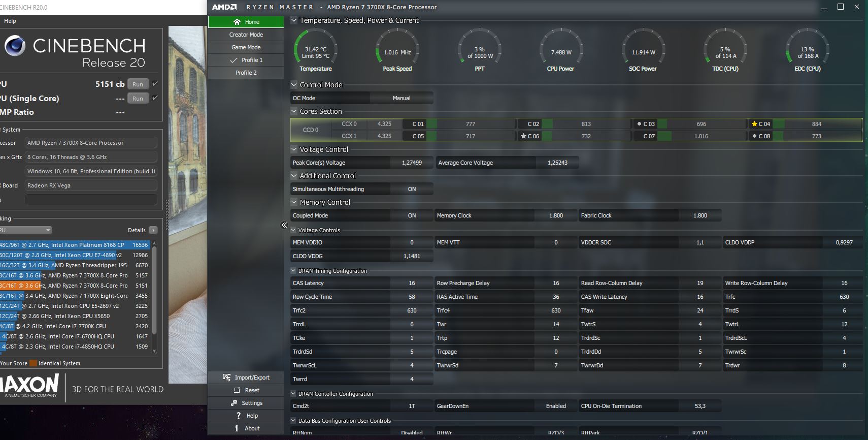This screenshot has height=440, width=868.
Task: Select the Intel Core i7-7700K ranking row
Action: coord(75,326)
